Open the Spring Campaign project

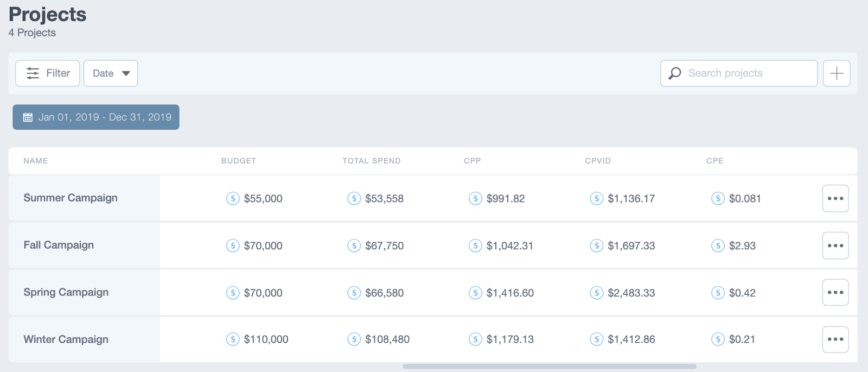[x=66, y=292]
